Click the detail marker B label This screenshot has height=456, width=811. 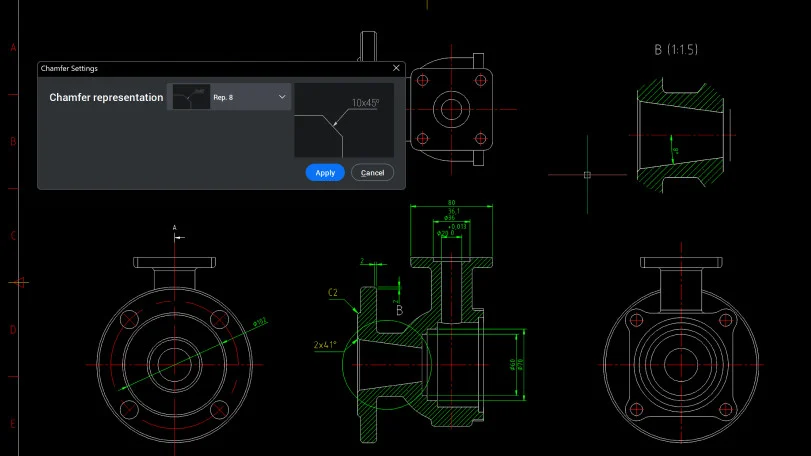click(x=399, y=310)
